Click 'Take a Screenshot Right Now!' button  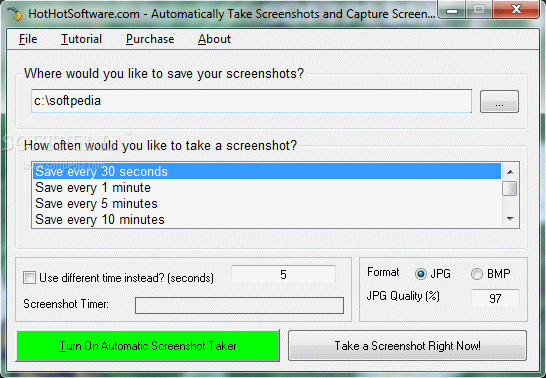(x=407, y=346)
